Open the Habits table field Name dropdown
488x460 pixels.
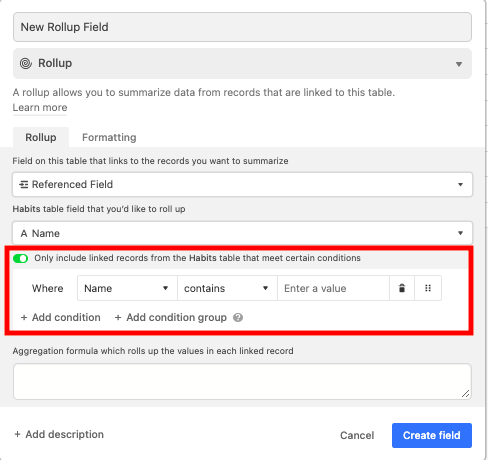click(x=242, y=233)
